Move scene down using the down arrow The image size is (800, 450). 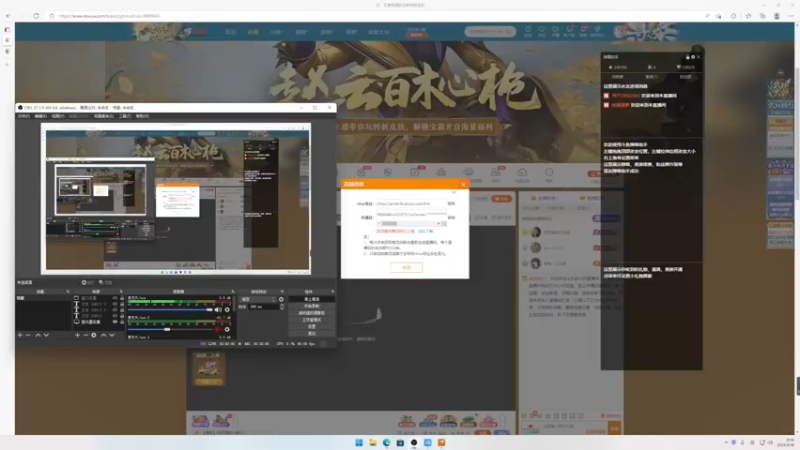point(46,335)
